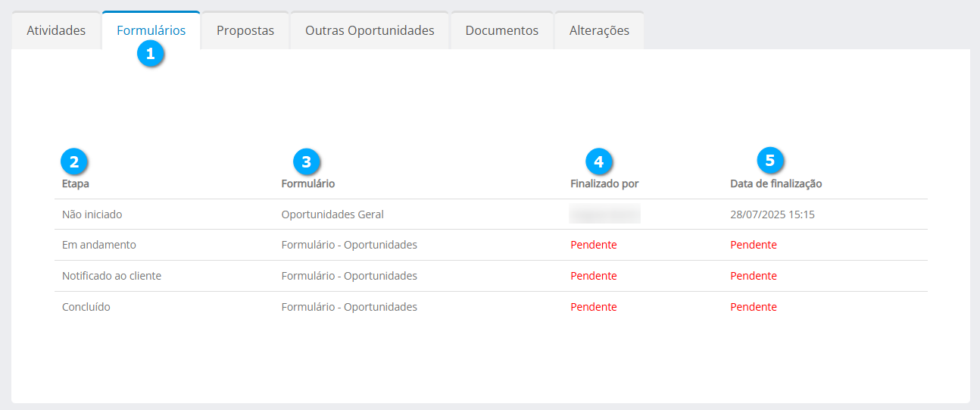Click numbered badge 4 above Finalizado por
The height and width of the screenshot is (410, 980).
599,161
